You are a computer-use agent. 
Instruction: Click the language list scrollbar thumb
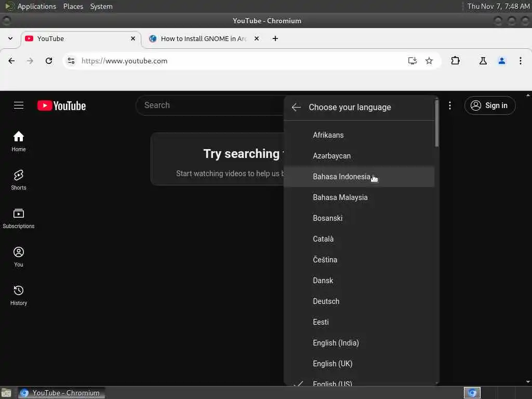point(436,124)
